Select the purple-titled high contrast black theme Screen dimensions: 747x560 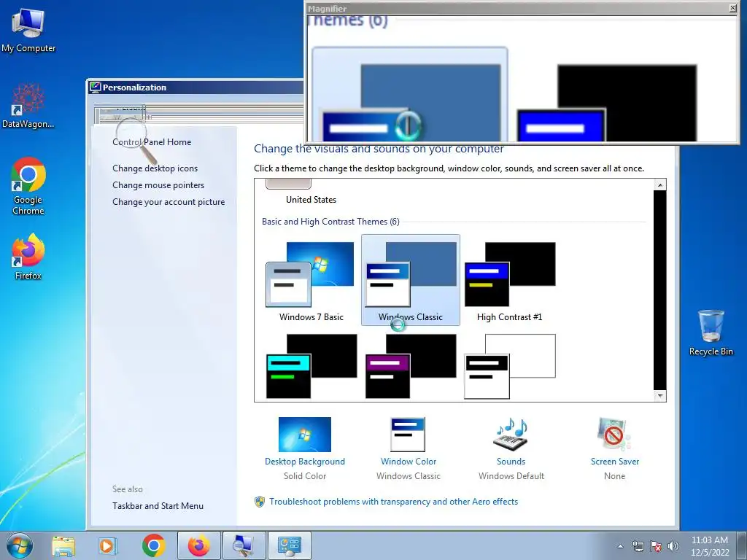click(411, 366)
